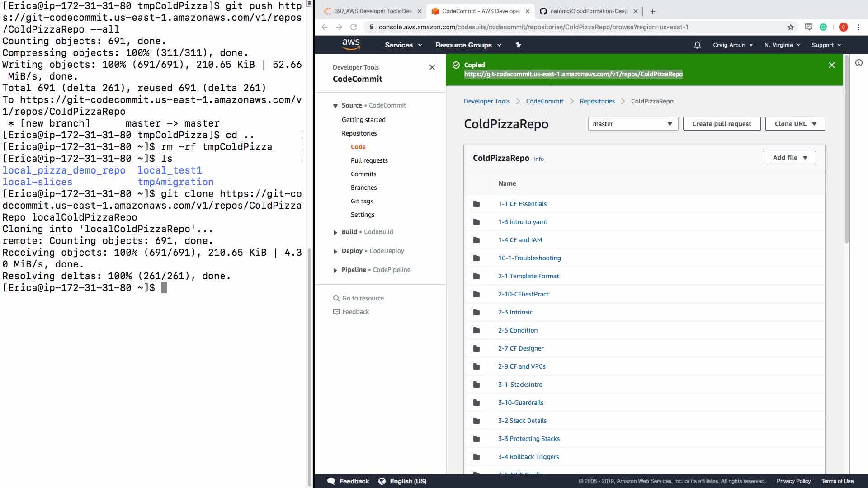The image size is (868, 488).
Task: Click the Create pull request button
Action: click(x=722, y=124)
